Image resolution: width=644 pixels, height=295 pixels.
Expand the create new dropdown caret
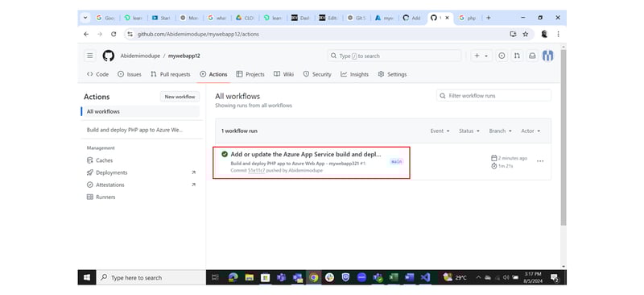pyautogui.click(x=486, y=56)
